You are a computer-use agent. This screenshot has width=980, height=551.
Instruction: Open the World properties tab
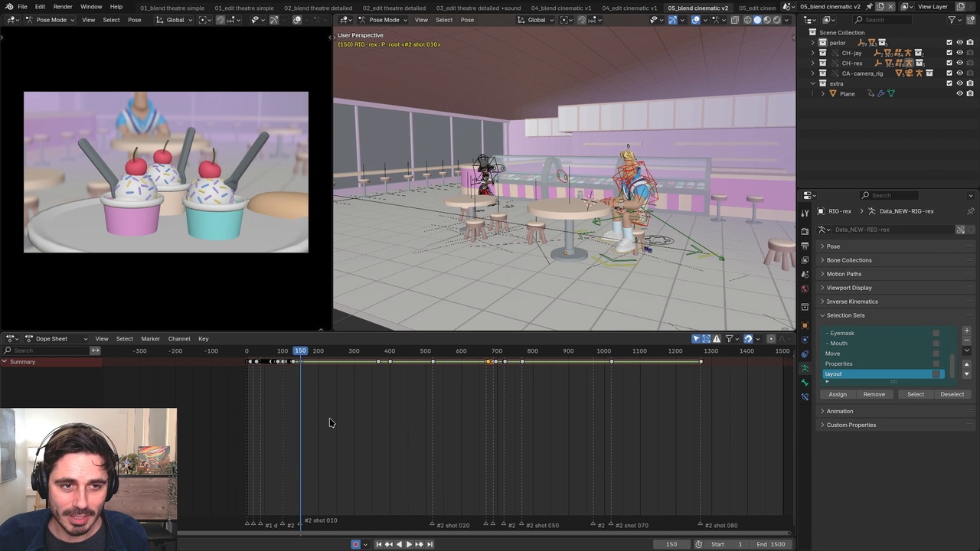click(x=805, y=289)
